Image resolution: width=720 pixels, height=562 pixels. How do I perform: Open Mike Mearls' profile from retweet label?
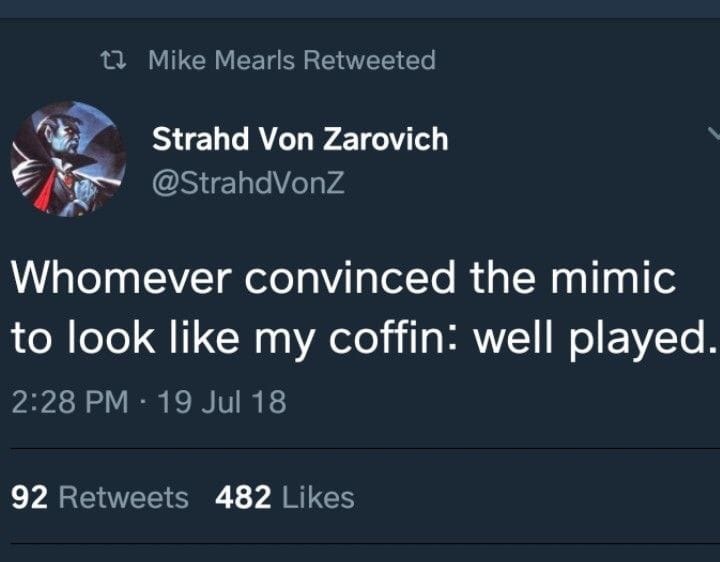point(221,60)
